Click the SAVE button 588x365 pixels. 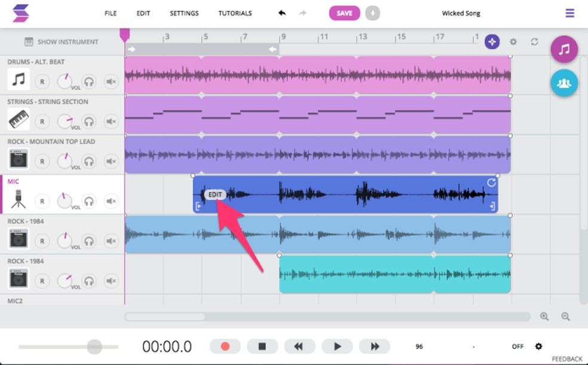point(344,12)
